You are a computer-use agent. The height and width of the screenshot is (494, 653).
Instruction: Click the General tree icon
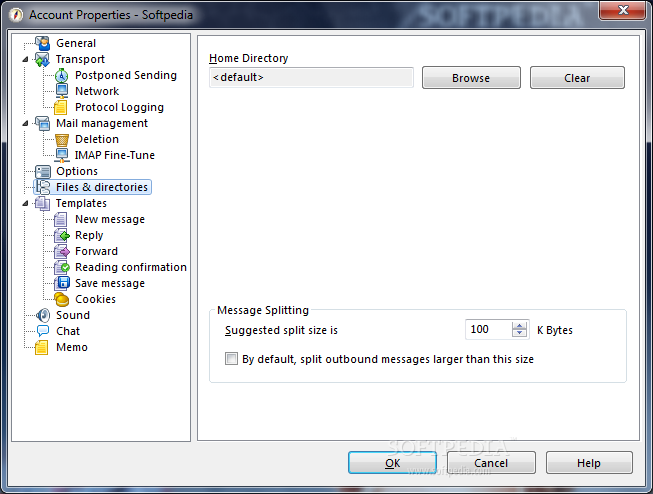coord(42,43)
